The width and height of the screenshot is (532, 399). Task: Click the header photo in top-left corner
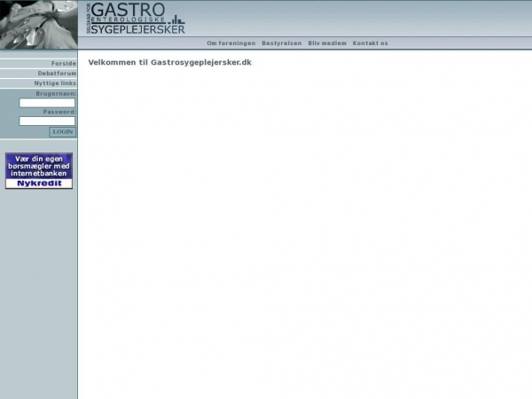pyautogui.click(x=38, y=24)
